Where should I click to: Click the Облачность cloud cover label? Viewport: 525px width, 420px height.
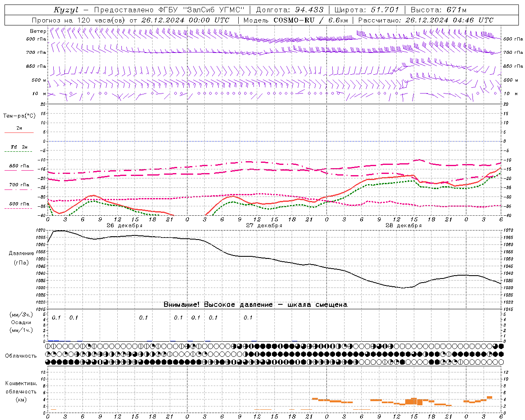point(21,356)
